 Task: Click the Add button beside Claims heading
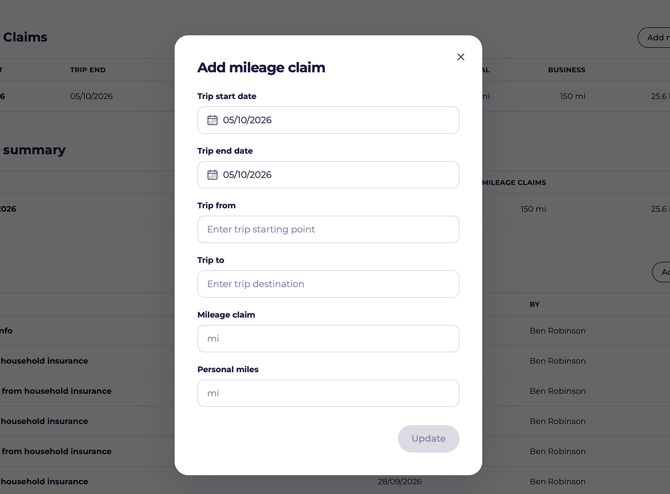tap(654, 38)
